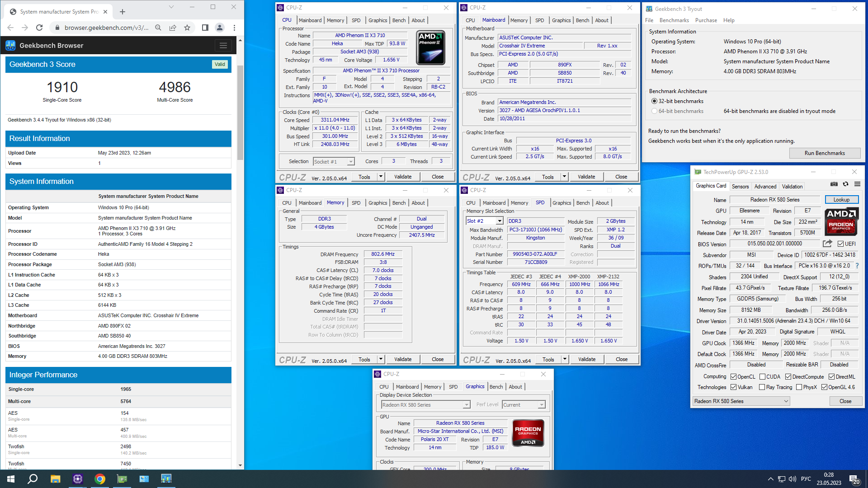Open Display Device Selection dropdown in CPU-Z Graphics
Image resolution: width=868 pixels, height=488 pixels.
[x=426, y=405]
